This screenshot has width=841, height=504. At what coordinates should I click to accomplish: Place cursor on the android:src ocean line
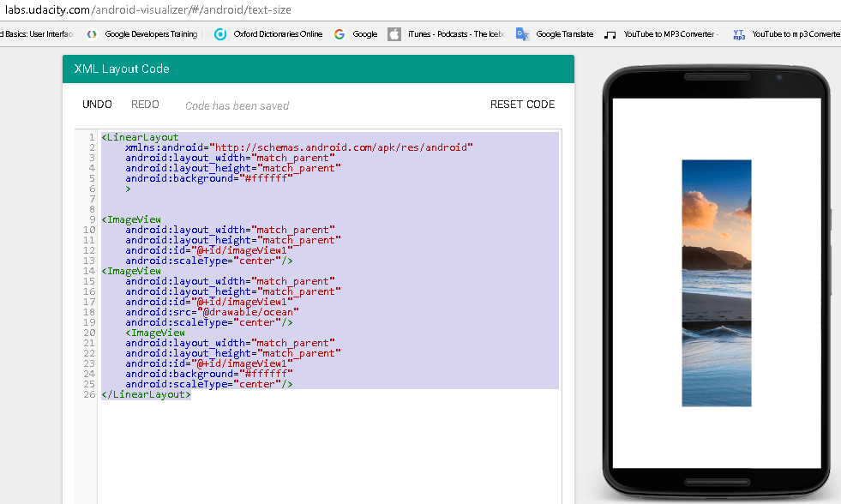pyautogui.click(x=212, y=312)
